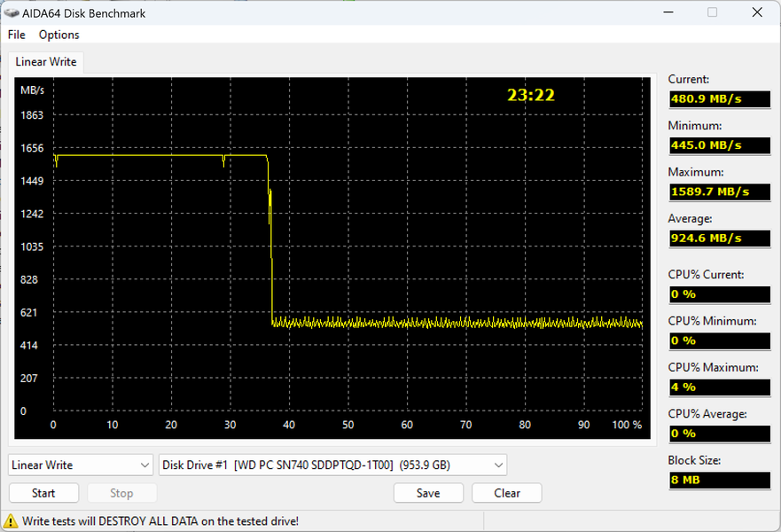Click the Minimum value 445.0 MB/s

pyautogui.click(x=720, y=145)
